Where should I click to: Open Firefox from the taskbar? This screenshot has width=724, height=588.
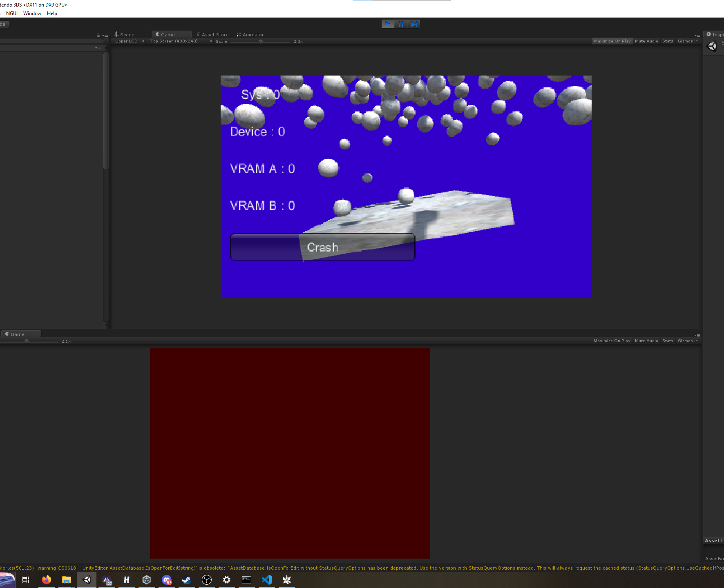pyautogui.click(x=47, y=580)
